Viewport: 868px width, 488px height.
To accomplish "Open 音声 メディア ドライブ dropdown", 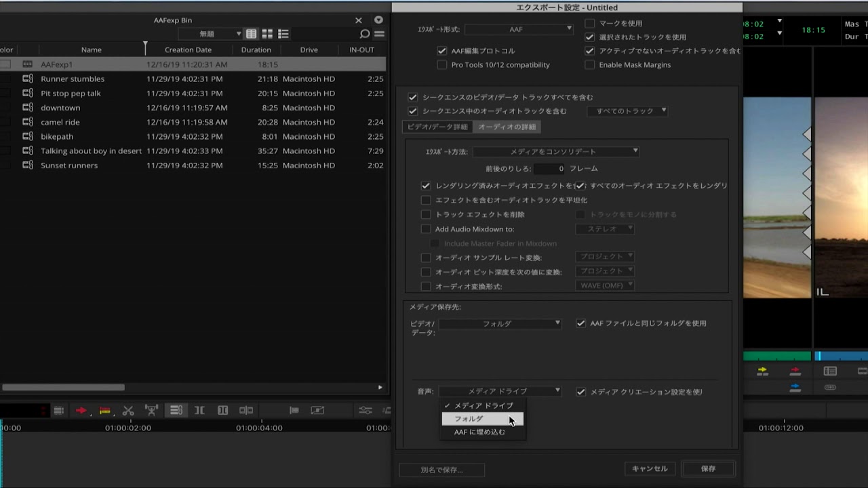I will [x=500, y=391].
